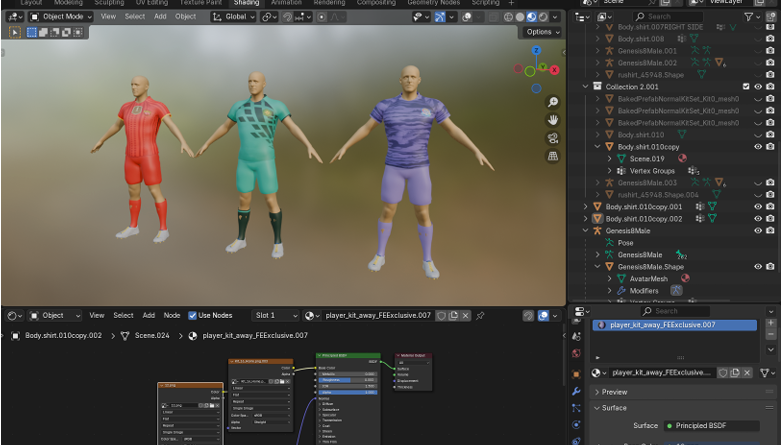The image size is (781, 445).
Task: Open viewport Options dropdown
Action: 543,32
